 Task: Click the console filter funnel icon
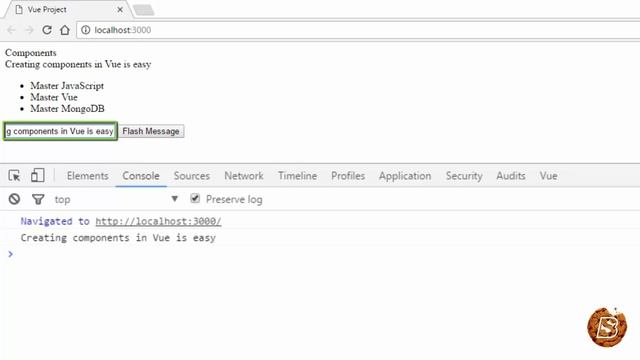click(x=38, y=199)
